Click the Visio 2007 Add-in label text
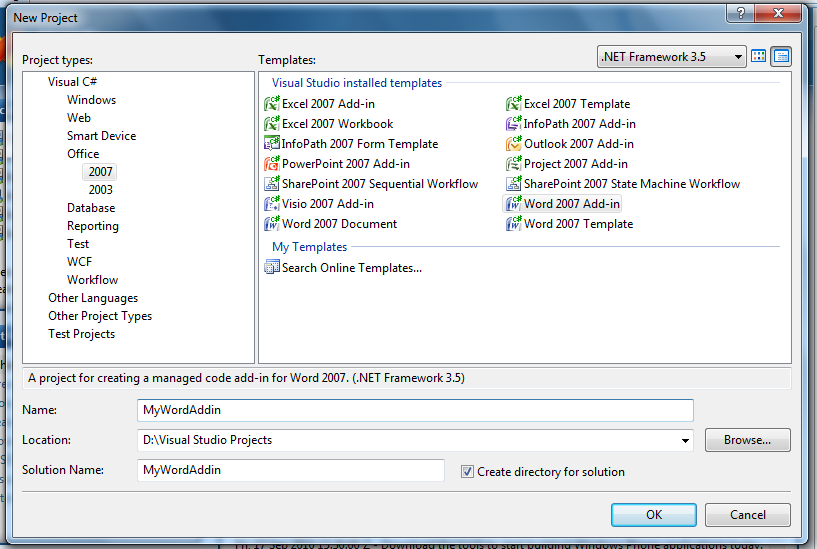This screenshot has width=817, height=549. point(328,203)
